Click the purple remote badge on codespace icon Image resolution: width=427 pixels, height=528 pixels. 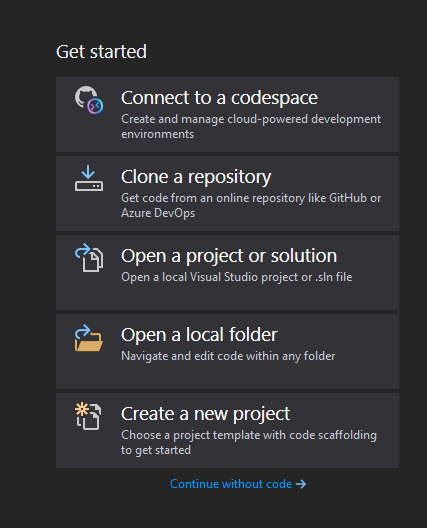(x=95, y=106)
